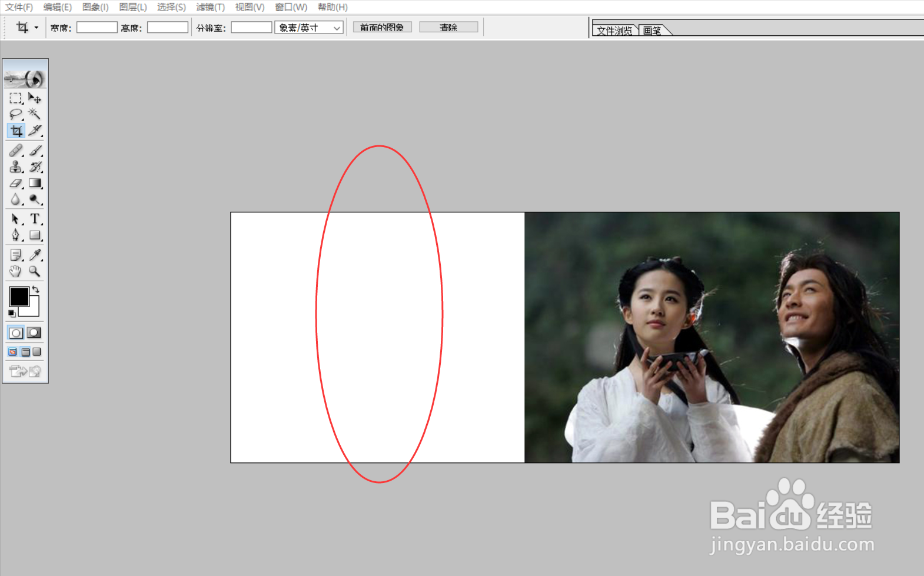Screen dimensions: 924x576
Task: Switch to Full Screen mode
Action: click(36, 352)
